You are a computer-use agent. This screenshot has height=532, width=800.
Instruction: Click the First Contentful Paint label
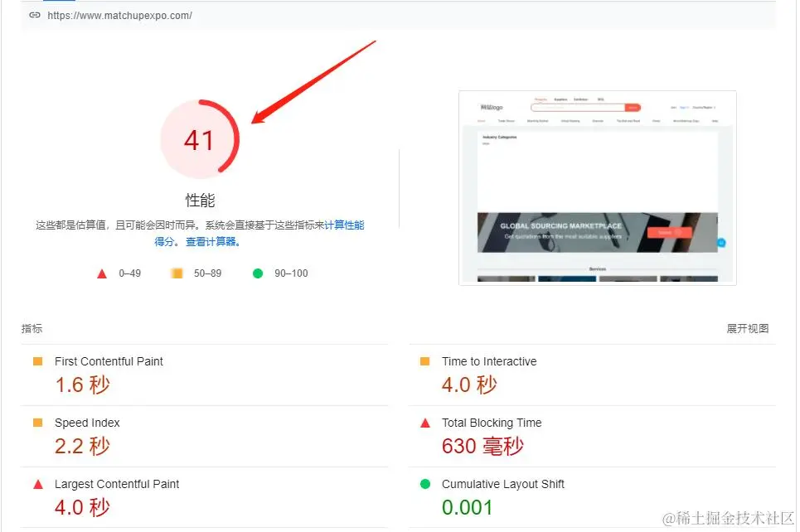click(x=109, y=361)
